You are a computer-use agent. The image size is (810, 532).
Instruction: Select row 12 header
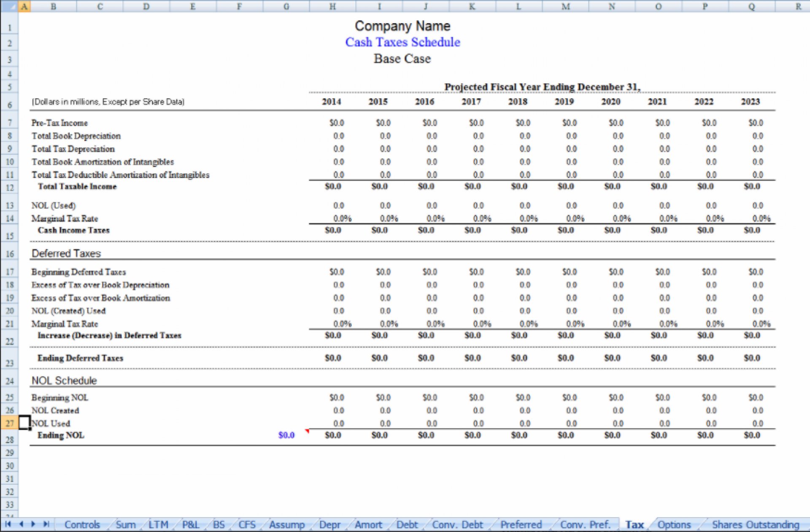point(9,188)
